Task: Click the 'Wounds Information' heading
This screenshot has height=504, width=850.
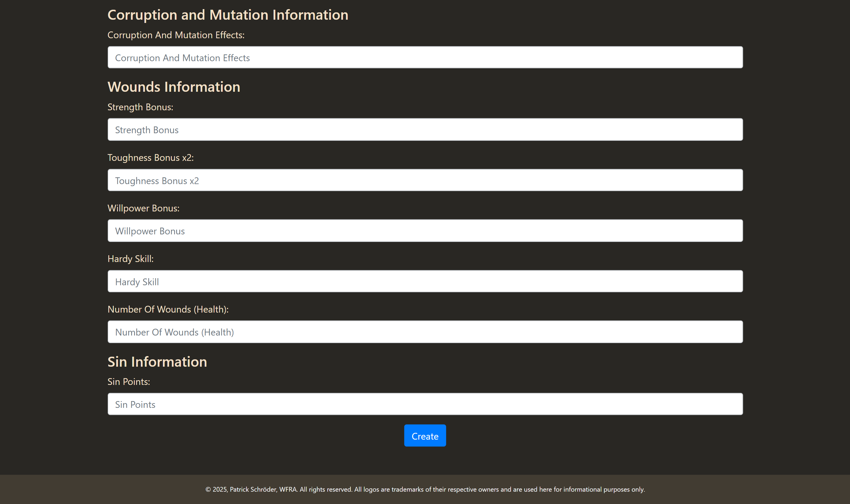Action: coord(174,87)
